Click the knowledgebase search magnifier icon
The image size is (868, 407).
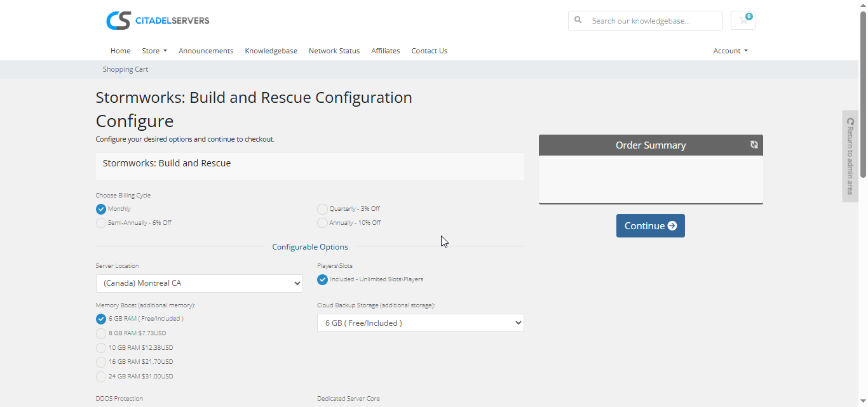coord(578,20)
